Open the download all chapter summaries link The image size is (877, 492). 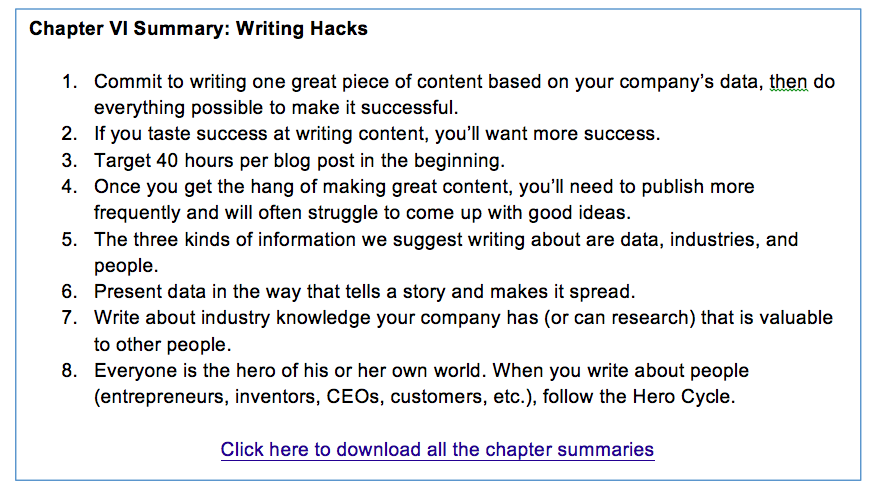tap(437, 449)
